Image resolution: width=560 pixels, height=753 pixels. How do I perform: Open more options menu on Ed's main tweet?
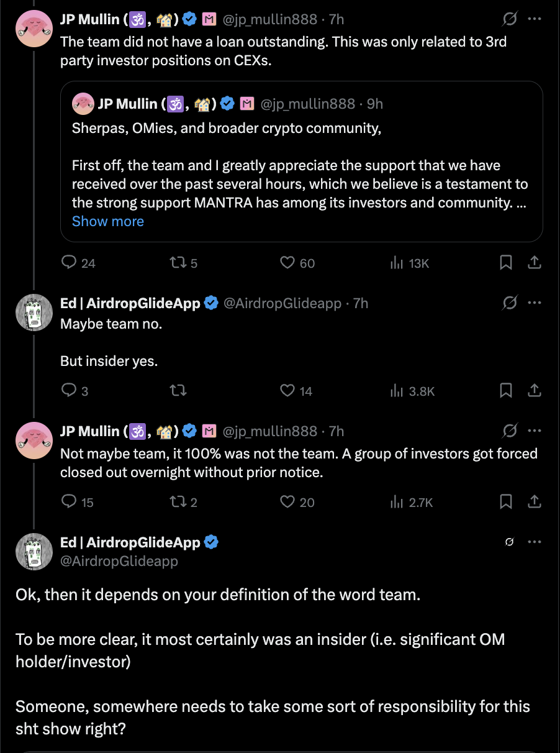(534, 542)
